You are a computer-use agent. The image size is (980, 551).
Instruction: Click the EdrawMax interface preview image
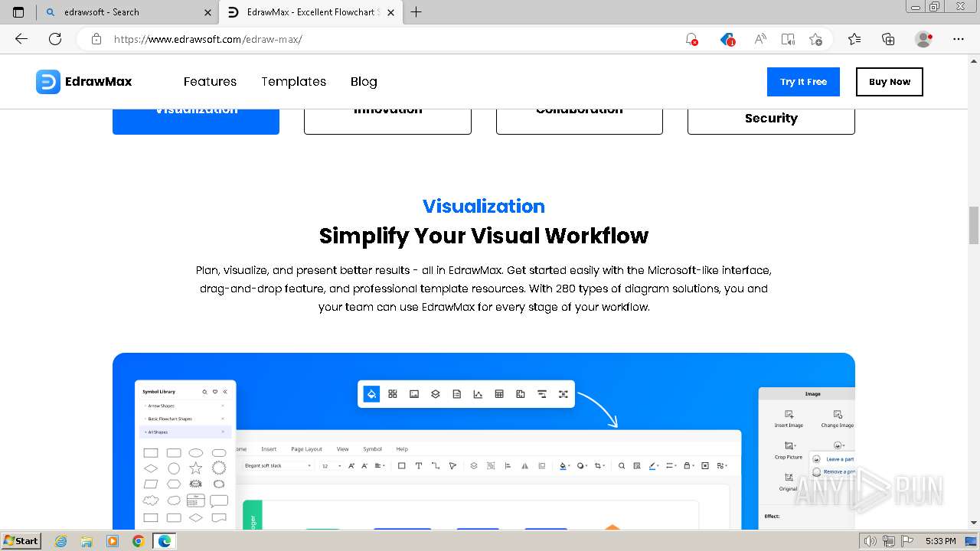coord(484,441)
